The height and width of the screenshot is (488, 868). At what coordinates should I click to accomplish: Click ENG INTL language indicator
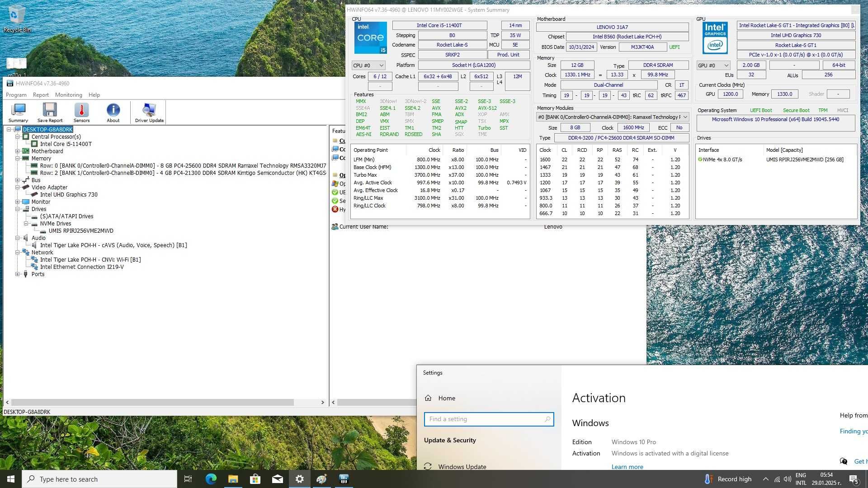(x=801, y=479)
